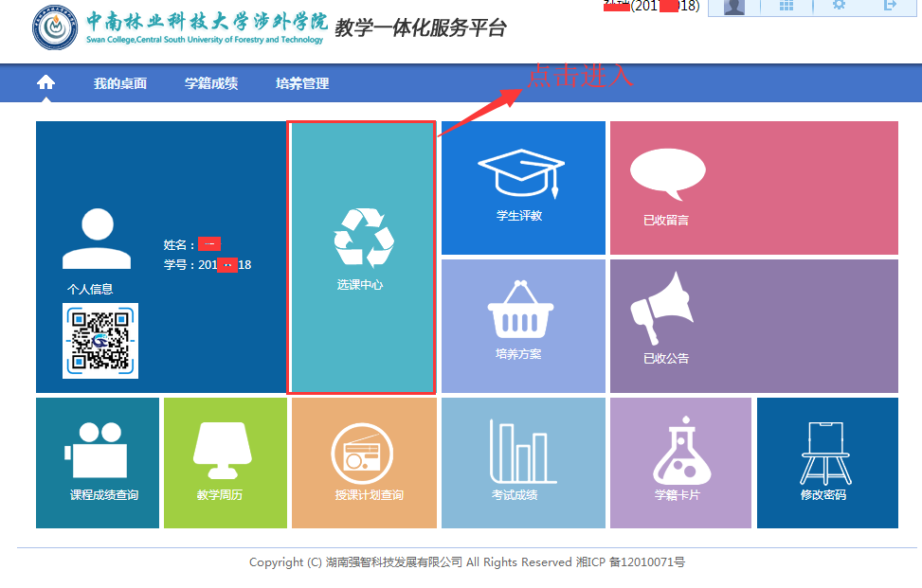Switch to the 我的桌面 menu
Screen dimensions: 922x588
pos(118,83)
